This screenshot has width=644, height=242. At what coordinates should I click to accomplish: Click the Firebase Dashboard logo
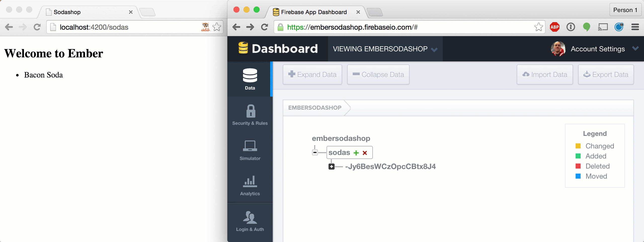click(278, 48)
